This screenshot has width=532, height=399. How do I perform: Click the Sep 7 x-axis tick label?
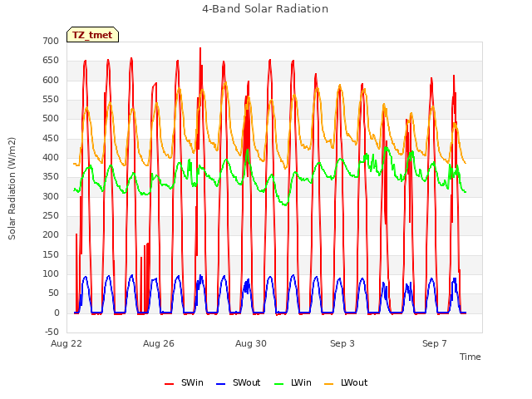[435, 343]
